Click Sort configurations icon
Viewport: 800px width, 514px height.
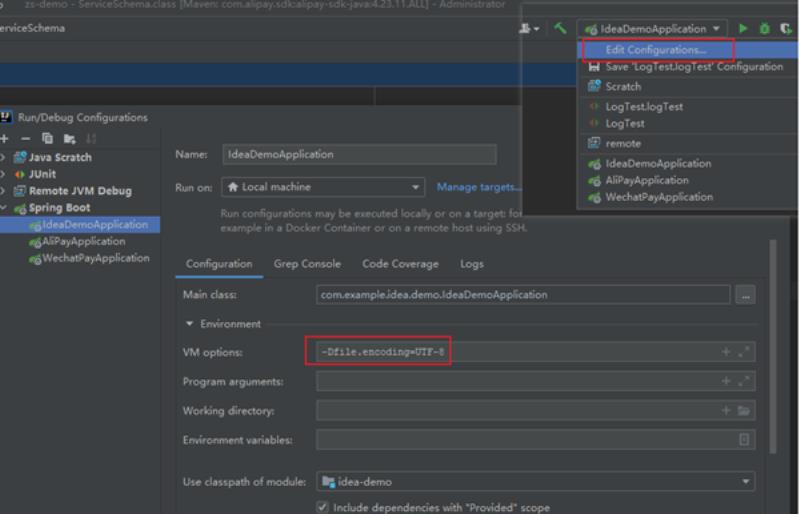(91, 139)
